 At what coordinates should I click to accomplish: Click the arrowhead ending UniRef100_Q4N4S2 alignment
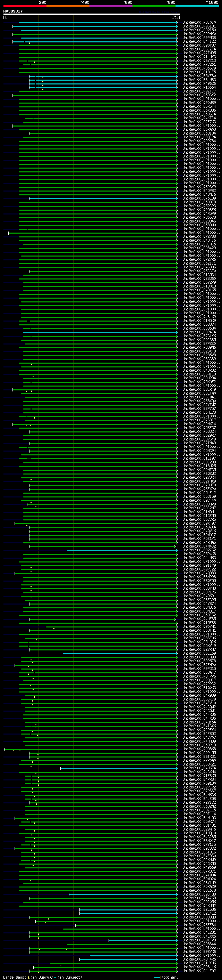pyautogui.click(x=175, y=546)
